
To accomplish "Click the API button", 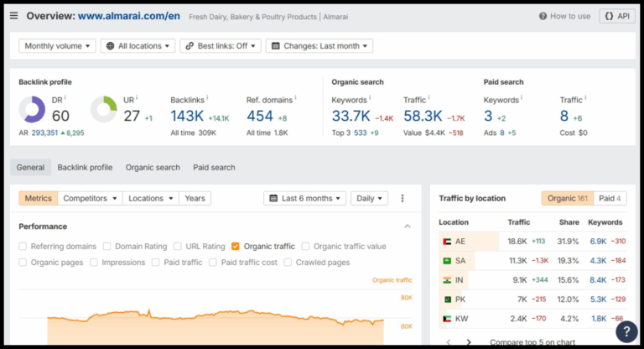I will click(x=617, y=16).
